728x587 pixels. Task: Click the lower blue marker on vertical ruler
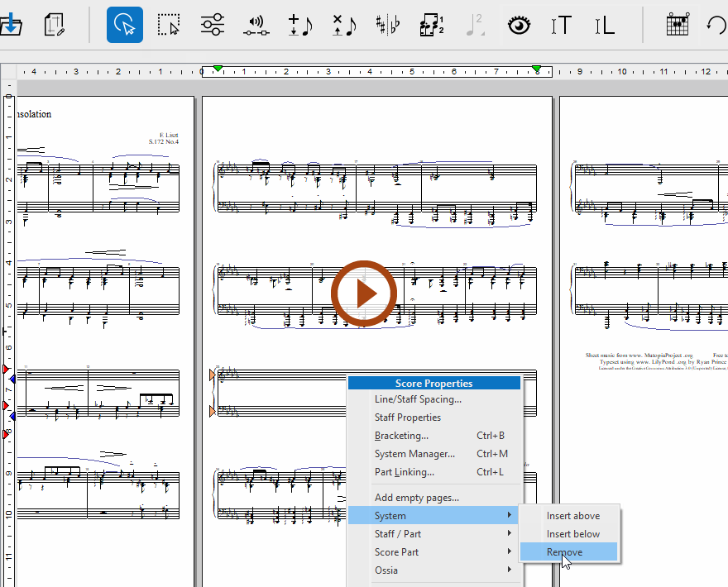pos(12,416)
